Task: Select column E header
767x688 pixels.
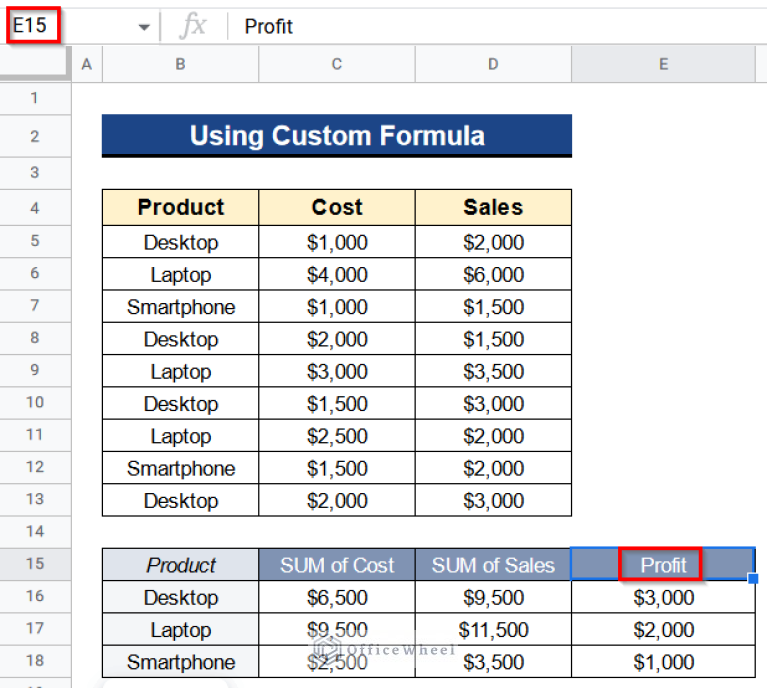Action: pos(663,64)
